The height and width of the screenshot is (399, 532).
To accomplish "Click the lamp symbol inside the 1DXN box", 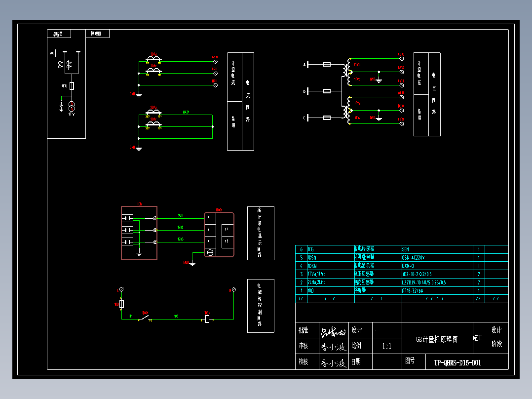I will tap(210, 252).
